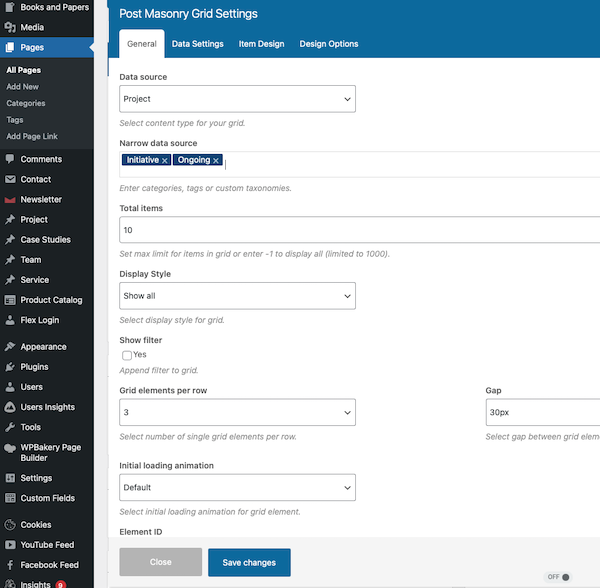Click the Close button
The width and height of the screenshot is (600, 588).
(161, 562)
